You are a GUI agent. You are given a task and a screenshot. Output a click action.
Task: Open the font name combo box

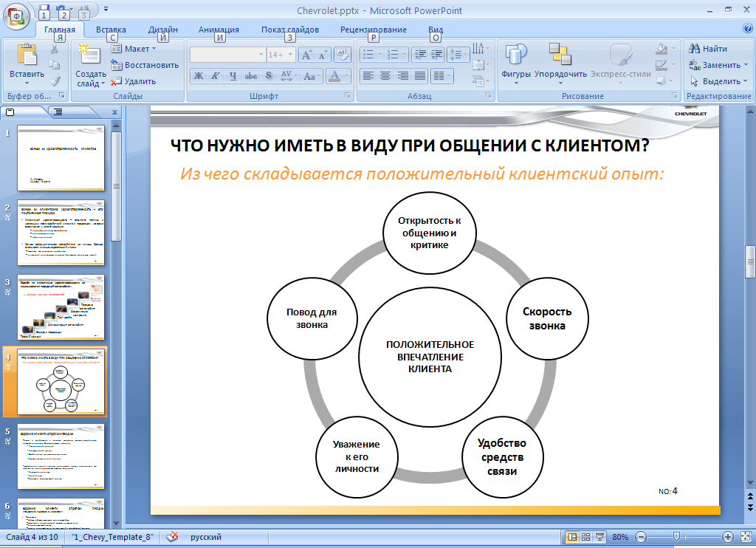[227, 55]
